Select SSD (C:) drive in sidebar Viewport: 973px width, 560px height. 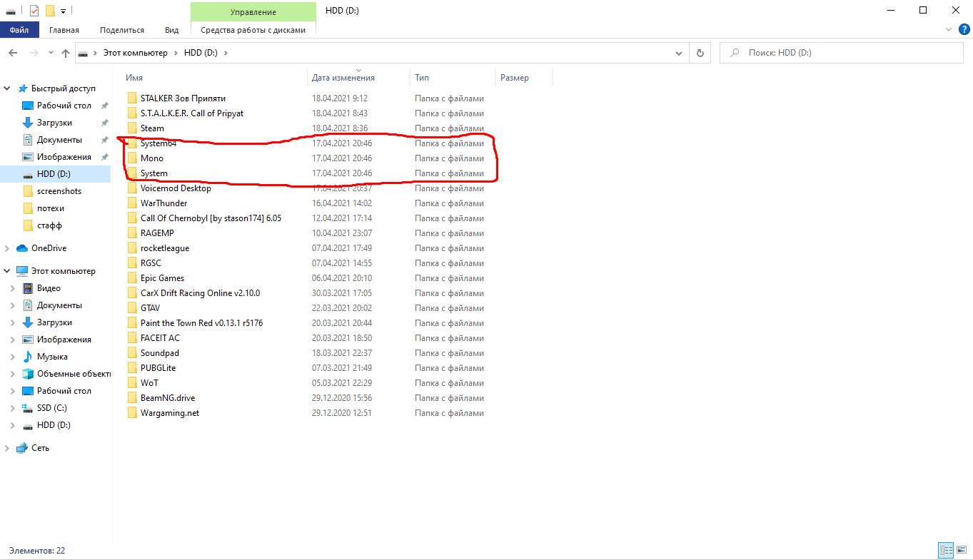point(51,408)
